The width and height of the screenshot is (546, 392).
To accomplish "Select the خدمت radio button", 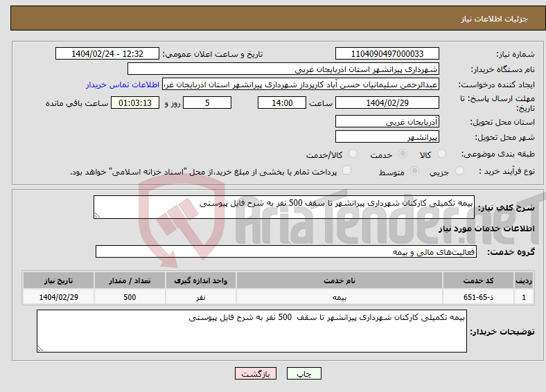I will (403, 154).
